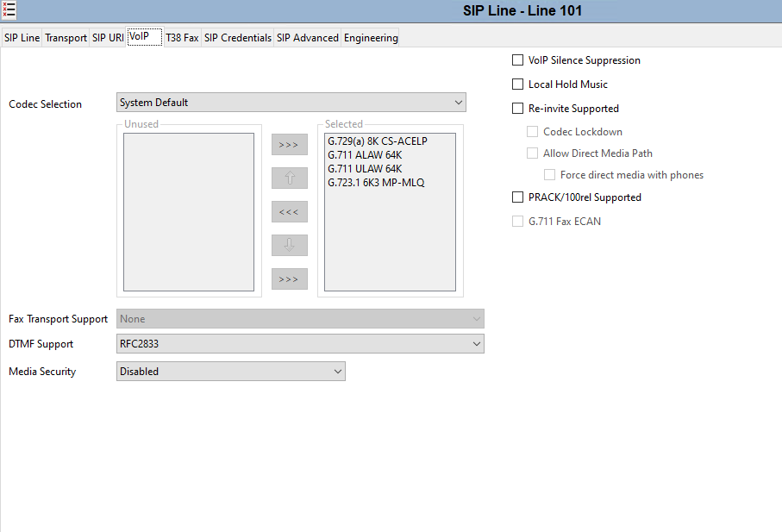
Task: Switch to the SIP Line tab
Action: (x=22, y=38)
